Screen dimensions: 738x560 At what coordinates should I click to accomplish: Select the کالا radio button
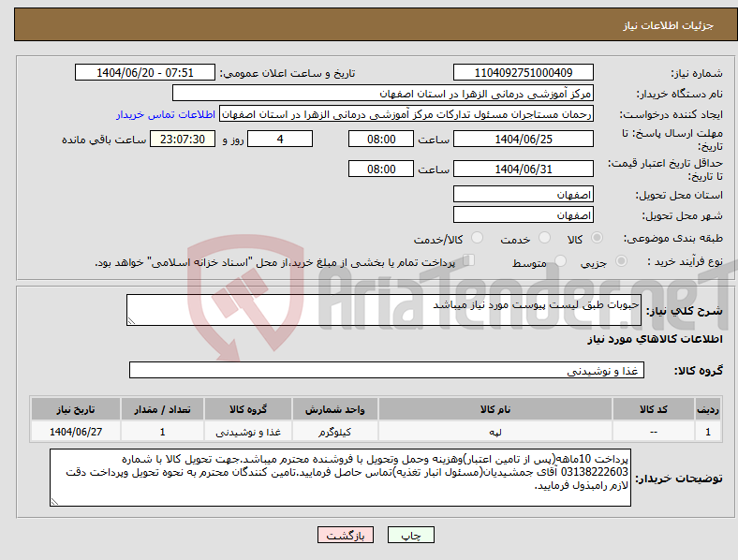pyautogui.click(x=597, y=238)
